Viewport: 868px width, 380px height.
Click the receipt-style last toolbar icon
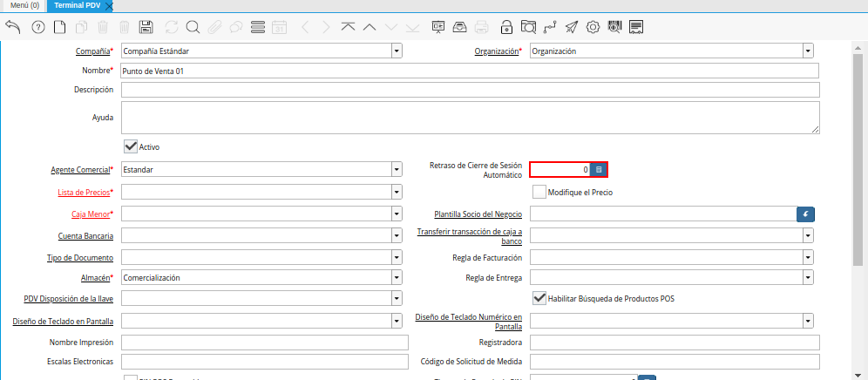click(636, 27)
